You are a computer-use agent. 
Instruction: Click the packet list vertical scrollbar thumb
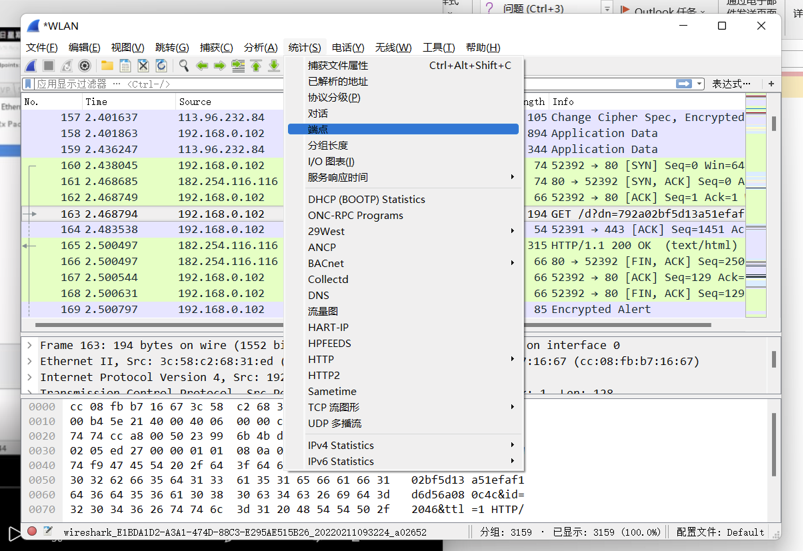click(x=774, y=123)
